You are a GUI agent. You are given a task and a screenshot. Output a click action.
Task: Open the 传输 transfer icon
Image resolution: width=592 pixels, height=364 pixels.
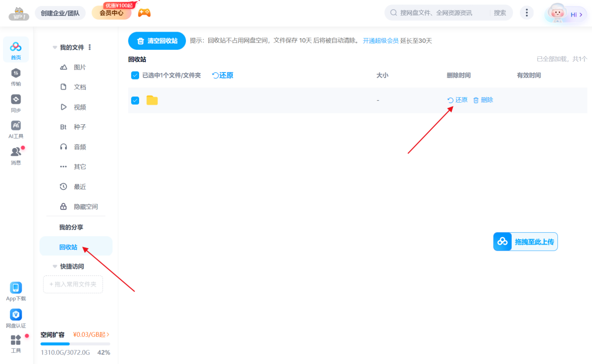click(16, 77)
